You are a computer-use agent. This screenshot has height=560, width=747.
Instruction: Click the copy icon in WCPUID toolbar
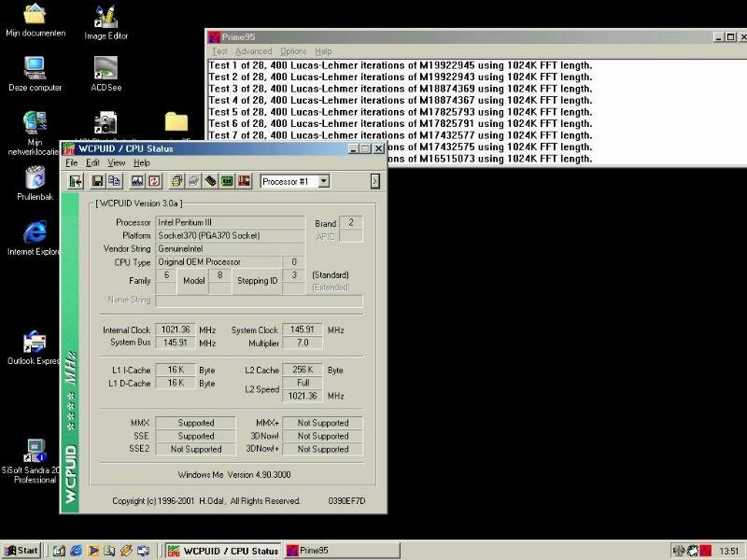coord(114,181)
